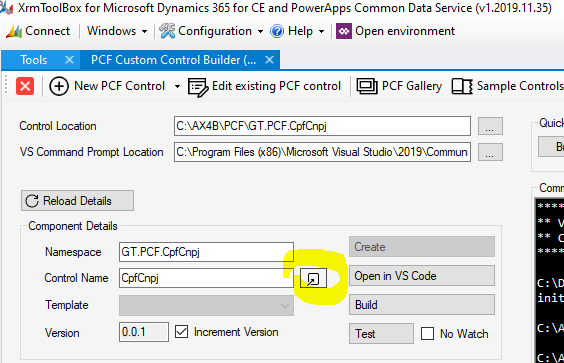564x363 pixels.
Task: Click the Edit existing PCF control icon
Action: pos(198,87)
